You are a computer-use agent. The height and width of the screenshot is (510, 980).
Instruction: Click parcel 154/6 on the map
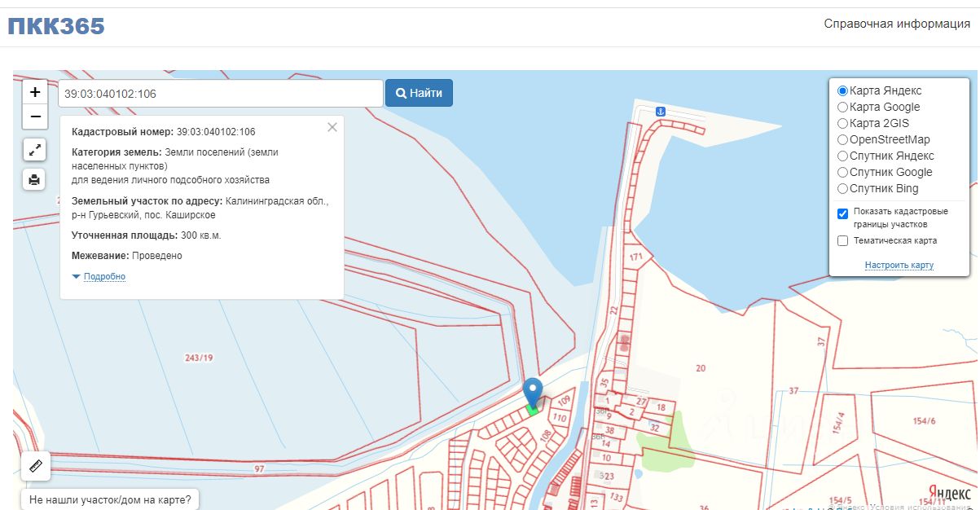coord(925,421)
